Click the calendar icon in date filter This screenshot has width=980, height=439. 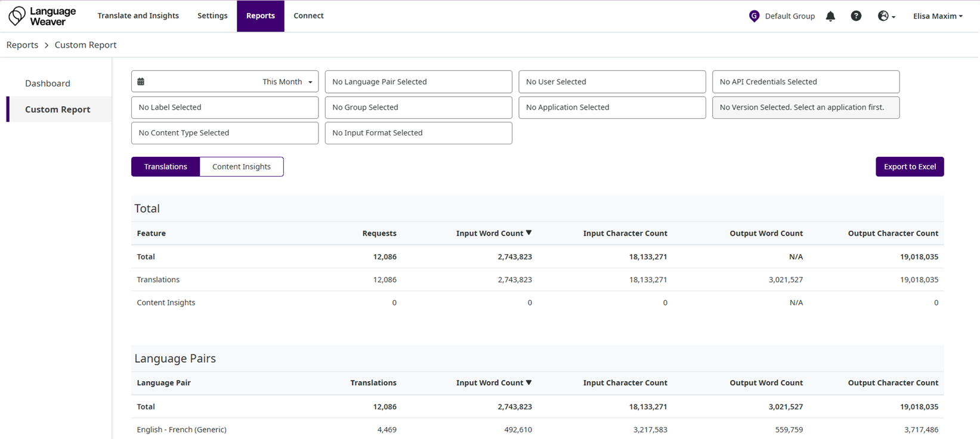(141, 82)
